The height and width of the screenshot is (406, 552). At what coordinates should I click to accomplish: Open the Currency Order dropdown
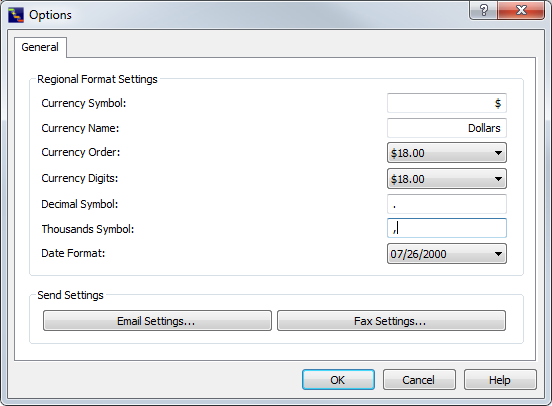tap(447, 152)
